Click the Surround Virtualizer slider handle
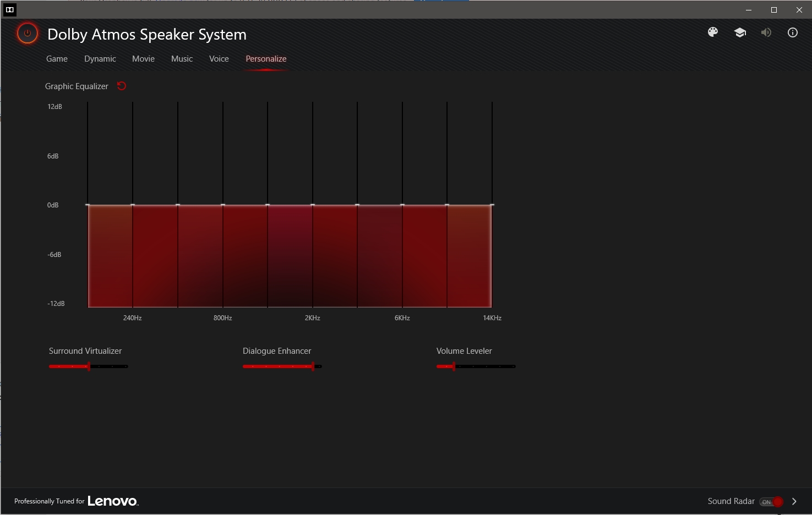 (89, 366)
